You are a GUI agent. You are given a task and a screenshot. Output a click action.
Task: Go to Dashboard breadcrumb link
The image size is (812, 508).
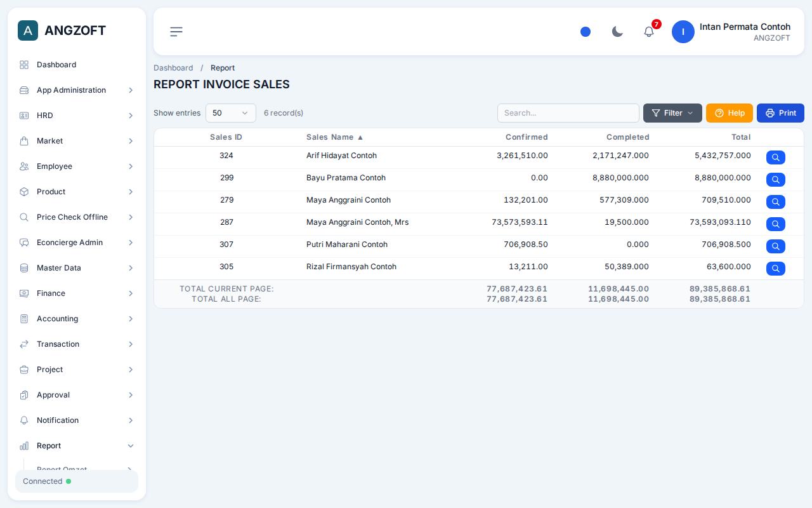pyautogui.click(x=173, y=68)
